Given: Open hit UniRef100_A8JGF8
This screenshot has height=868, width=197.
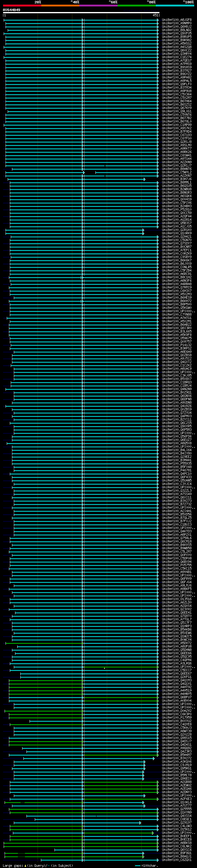Looking at the screenshot, I should 176,20.
